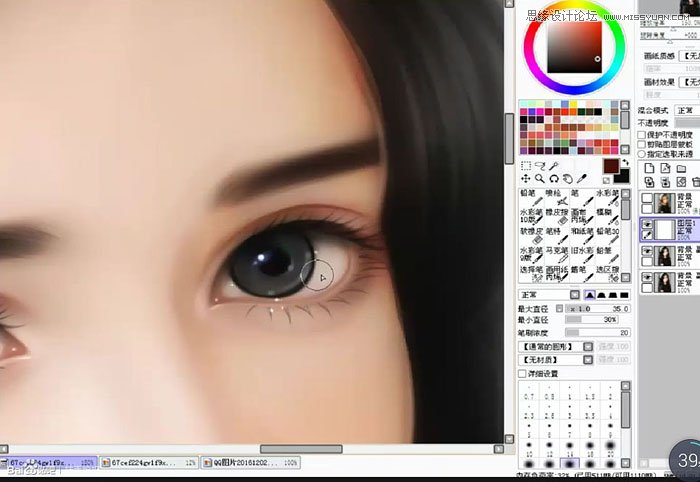Screen dimensions: 700x482
Task: Select the move tool
Action: point(526,179)
